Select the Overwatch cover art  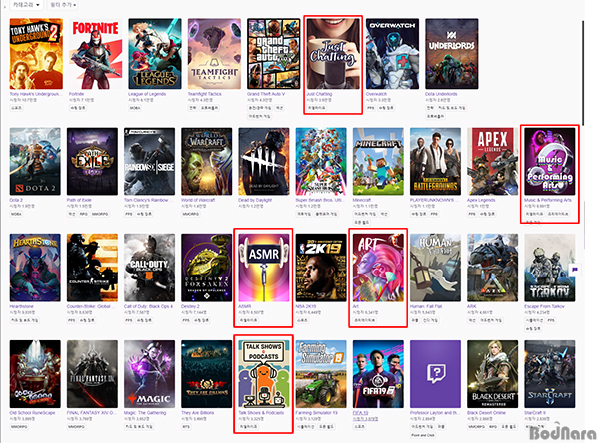[x=392, y=54]
